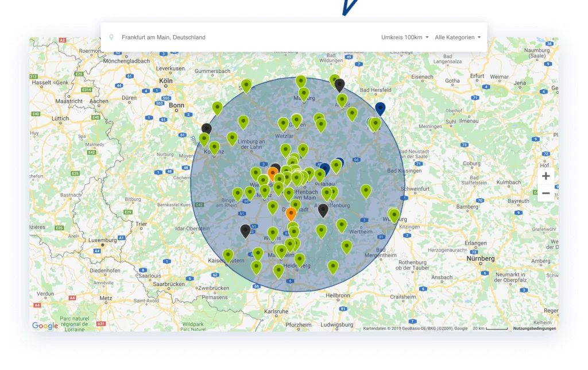Open the black marker near Koblenz

pyautogui.click(x=207, y=129)
